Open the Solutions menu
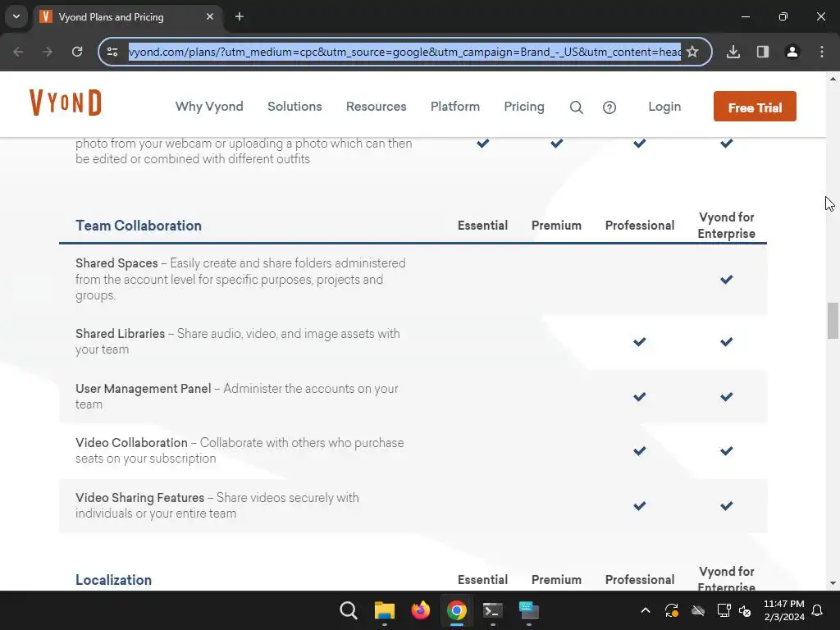Viewport: 840px width, 630px height. click(294, 107)
